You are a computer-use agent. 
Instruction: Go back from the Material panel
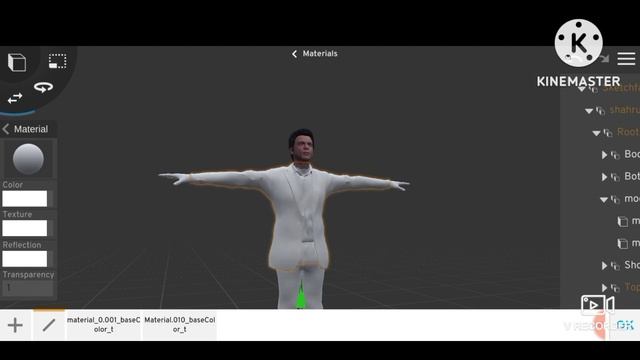(6, 129)
